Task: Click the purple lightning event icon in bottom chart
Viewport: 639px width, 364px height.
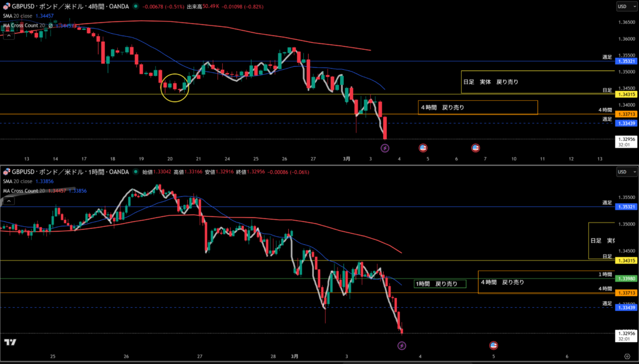Action: pyautogui.click(x=401, y=345)
